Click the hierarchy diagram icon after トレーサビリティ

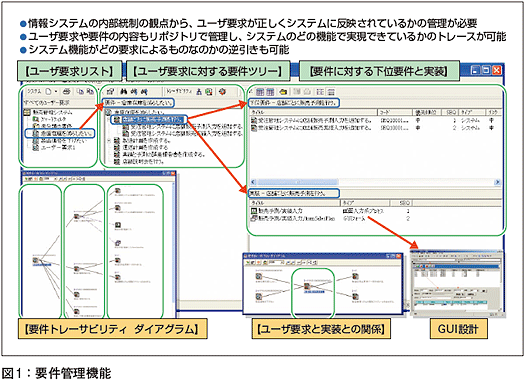tap(199, 91)
